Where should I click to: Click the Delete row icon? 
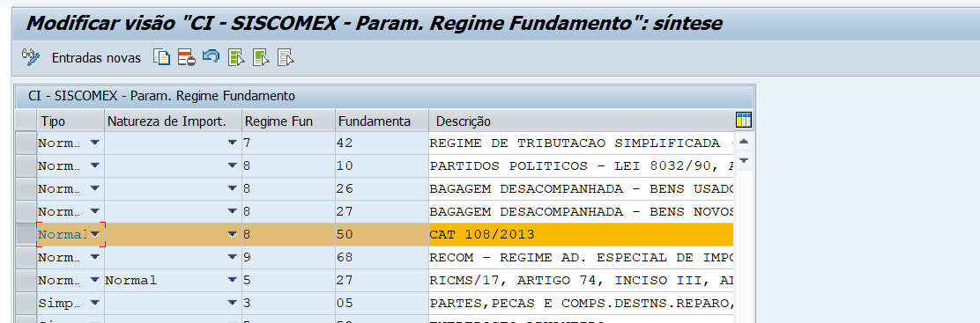coord(186,57)
